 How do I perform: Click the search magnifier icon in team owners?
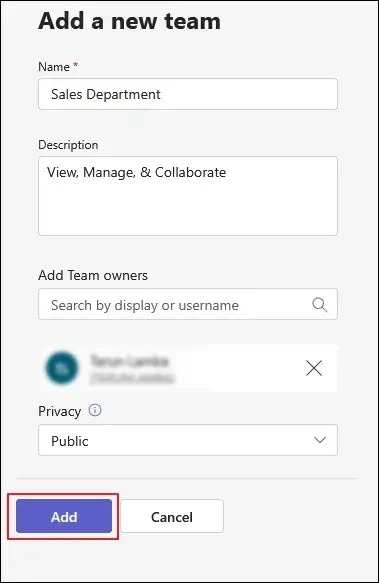click(319, 305)
